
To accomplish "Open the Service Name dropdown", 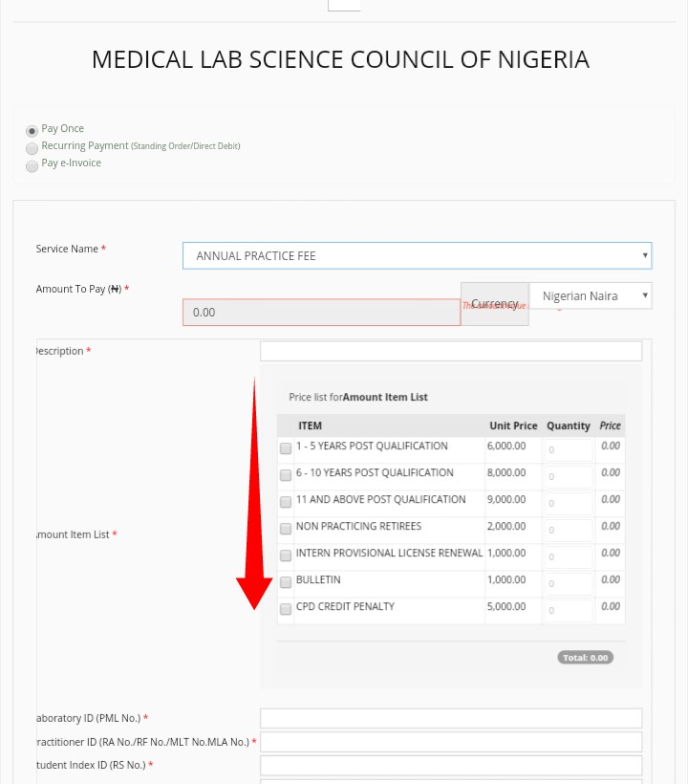I will coord(418,255).
